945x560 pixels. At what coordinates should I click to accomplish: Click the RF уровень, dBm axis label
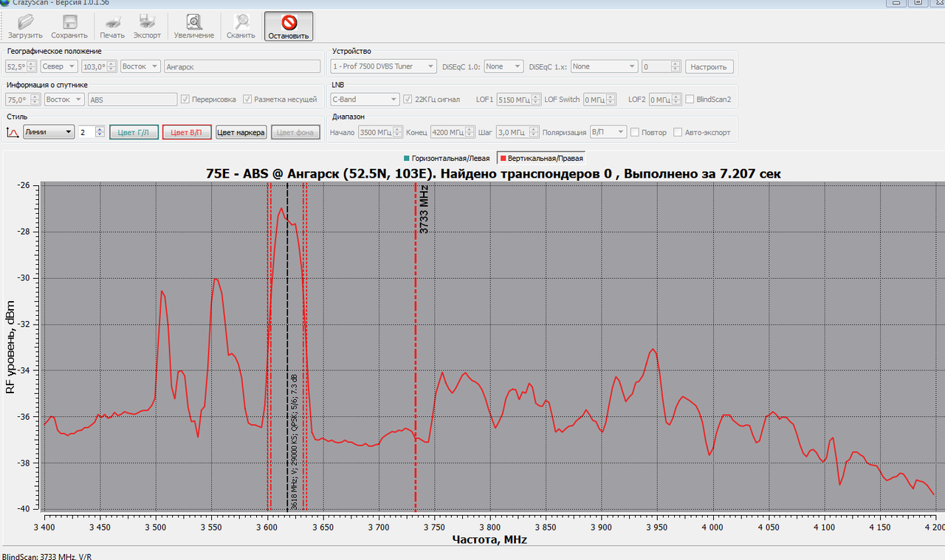pyautogui.click(x=10, y=346)
